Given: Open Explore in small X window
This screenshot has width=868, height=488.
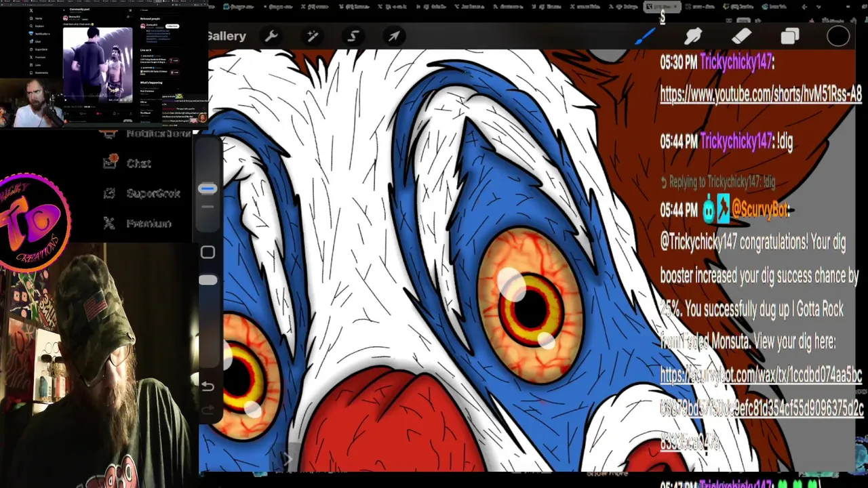Looking at the screenshot, I should (x=37, y=26).
